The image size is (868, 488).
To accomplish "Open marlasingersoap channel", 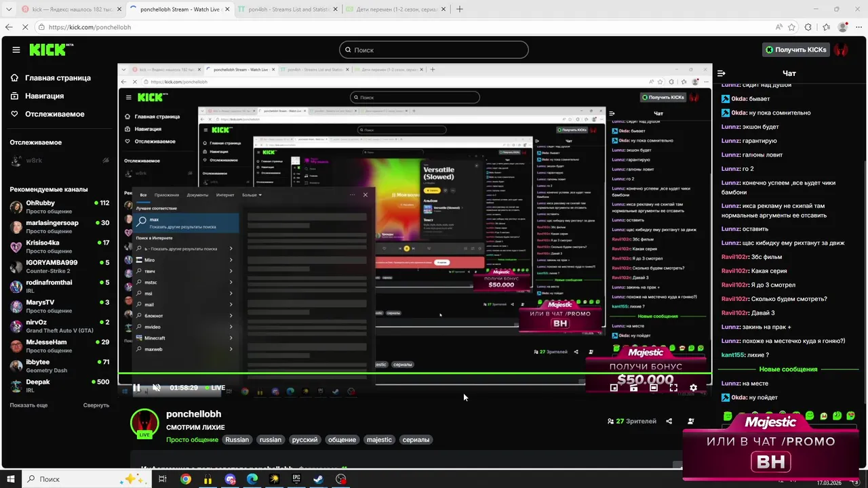I will 60,227.
